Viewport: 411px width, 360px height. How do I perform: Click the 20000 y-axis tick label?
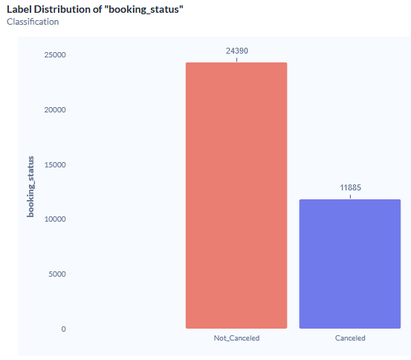tap(55, 110)
